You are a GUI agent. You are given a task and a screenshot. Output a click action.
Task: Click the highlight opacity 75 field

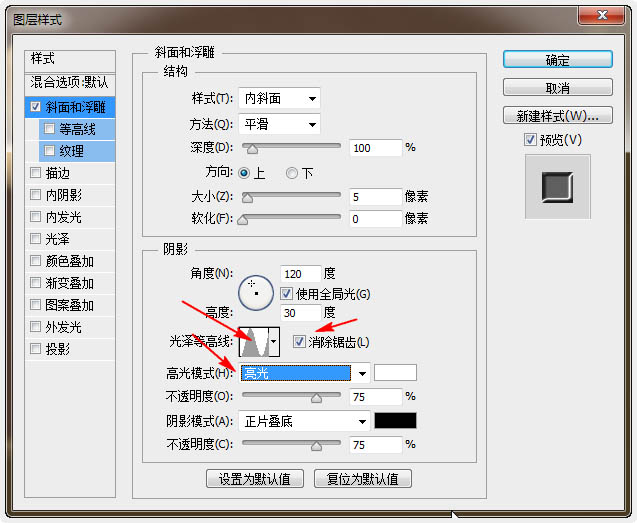tap(376, 397)
